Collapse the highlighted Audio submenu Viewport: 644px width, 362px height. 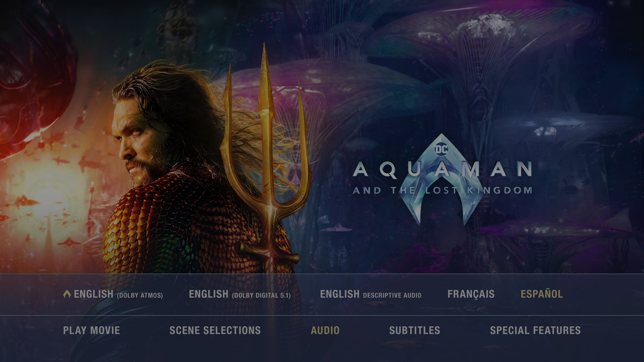pos(325,330)
